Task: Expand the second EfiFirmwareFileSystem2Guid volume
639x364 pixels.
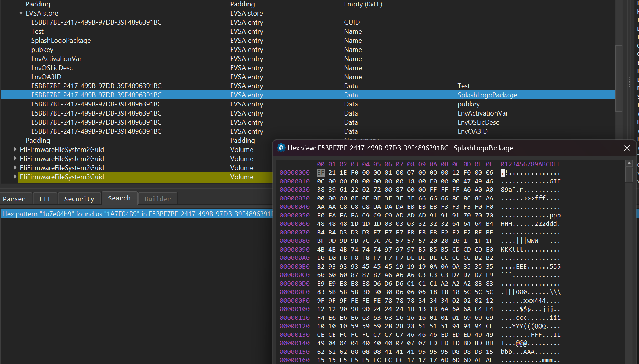Action: (15, 159)
